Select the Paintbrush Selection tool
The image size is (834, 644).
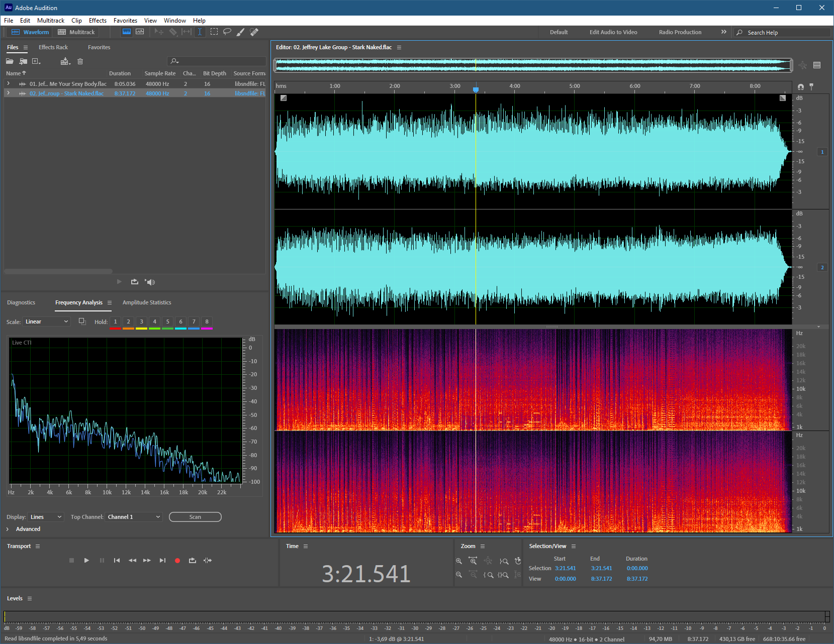point(241,32)
